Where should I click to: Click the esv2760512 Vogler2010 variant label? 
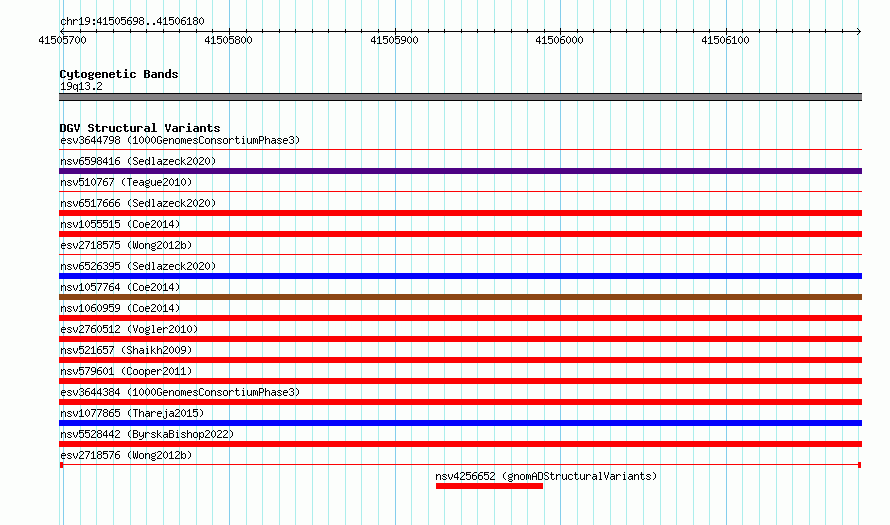point(129,329)
